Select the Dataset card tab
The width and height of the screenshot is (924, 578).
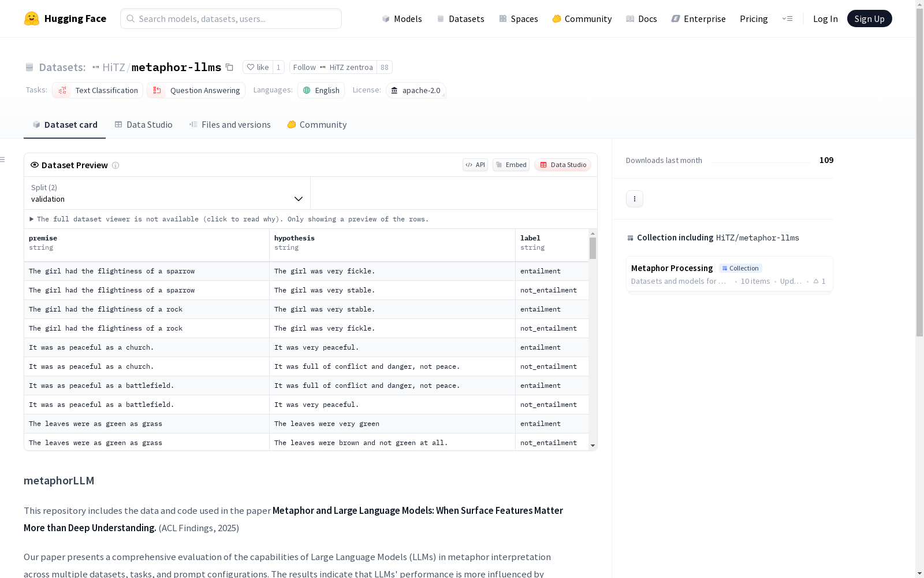coord(65,125)
